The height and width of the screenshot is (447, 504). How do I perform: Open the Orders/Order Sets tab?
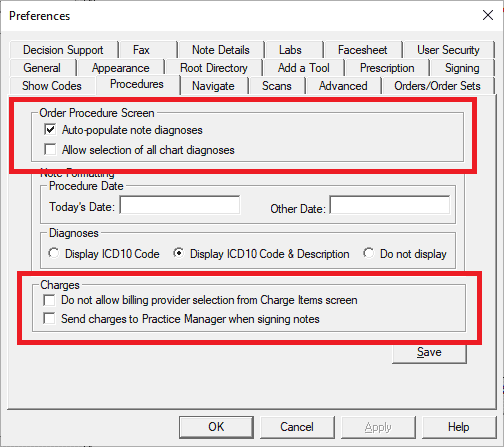click(437, 86)
